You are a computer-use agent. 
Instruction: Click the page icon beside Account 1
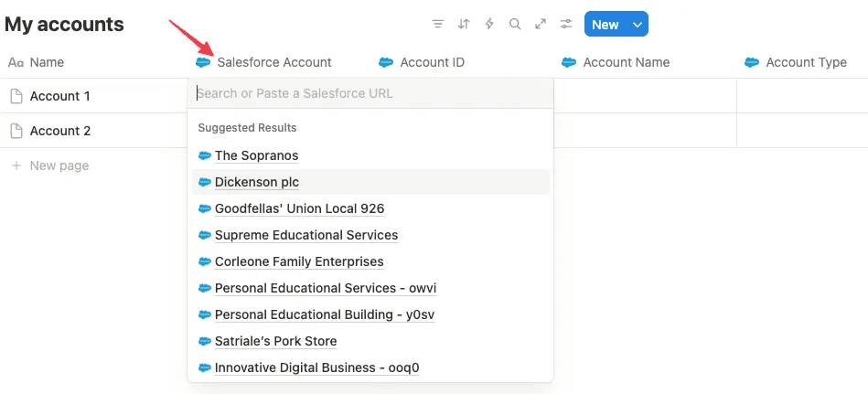tap(17, 96)
